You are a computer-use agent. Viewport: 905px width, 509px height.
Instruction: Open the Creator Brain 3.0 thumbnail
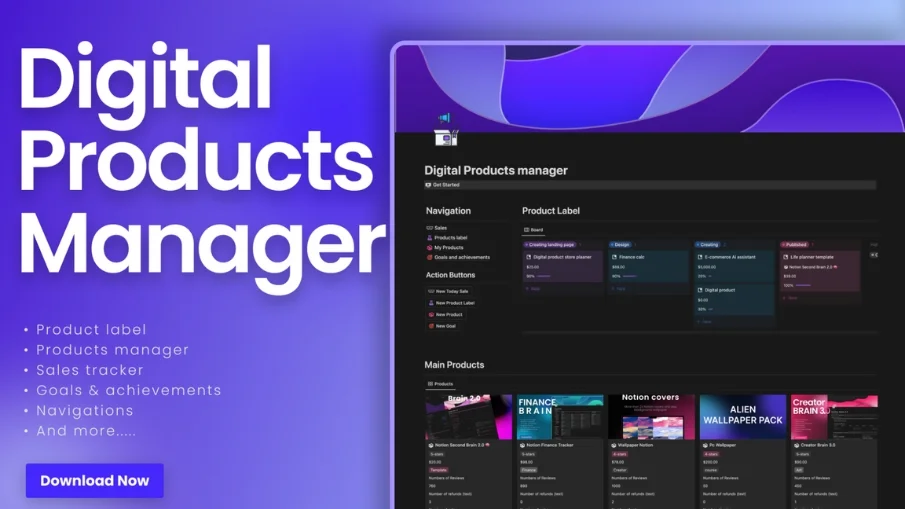pos(834,417)
